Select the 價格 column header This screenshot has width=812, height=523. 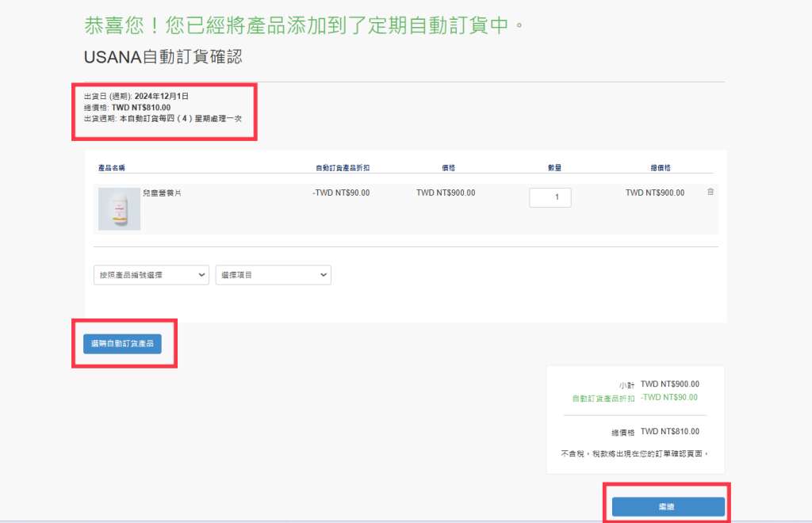click(x=448, y=168)
